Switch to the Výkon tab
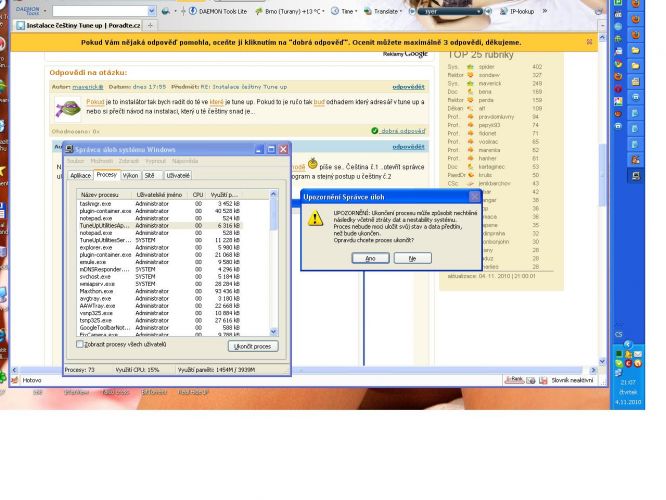 [x=130, y=175]
